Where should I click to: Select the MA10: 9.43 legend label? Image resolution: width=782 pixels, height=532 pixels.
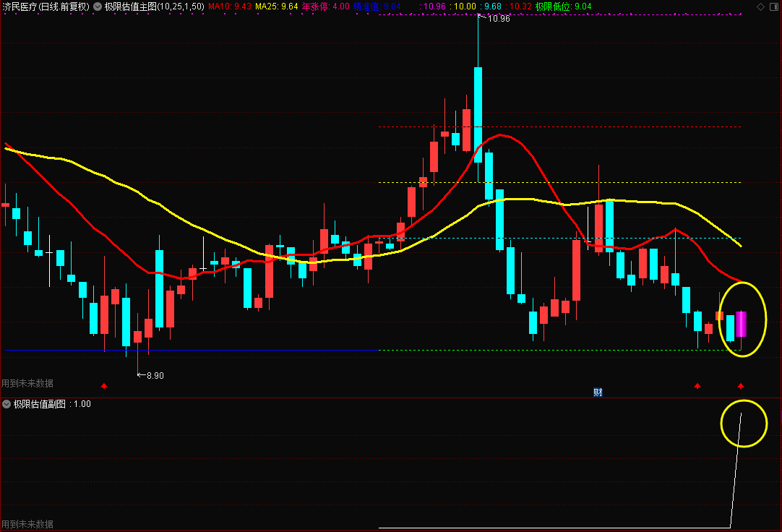tap(230, 7)
